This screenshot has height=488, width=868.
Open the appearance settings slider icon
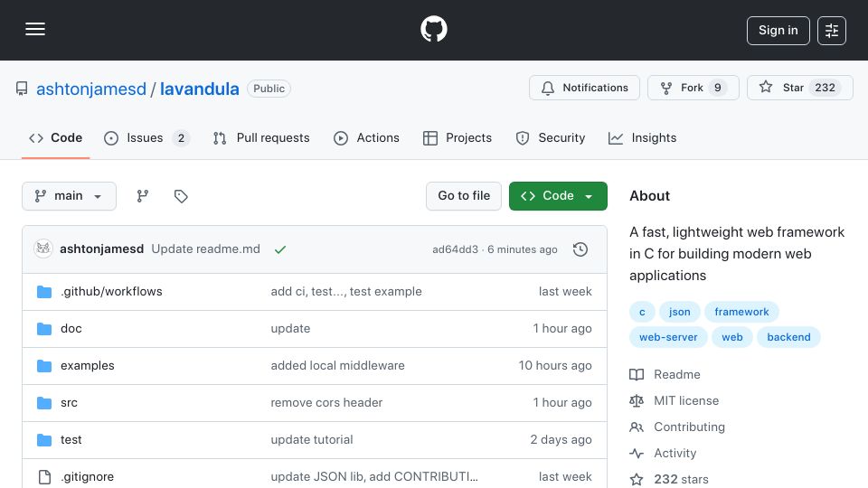click(x=832, y=31)
